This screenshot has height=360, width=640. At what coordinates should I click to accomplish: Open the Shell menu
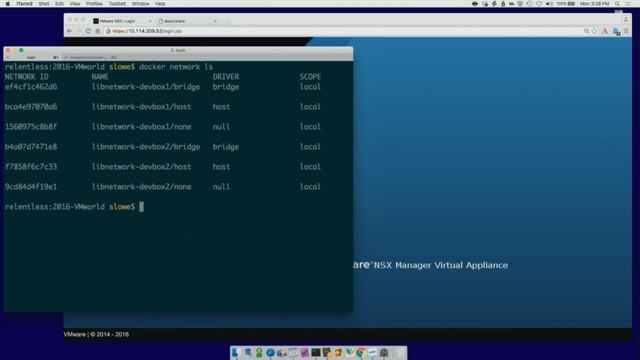pos(44,4)
